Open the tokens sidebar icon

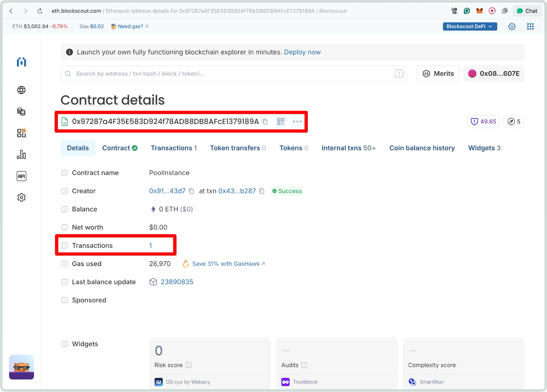[x=21, y=111]
